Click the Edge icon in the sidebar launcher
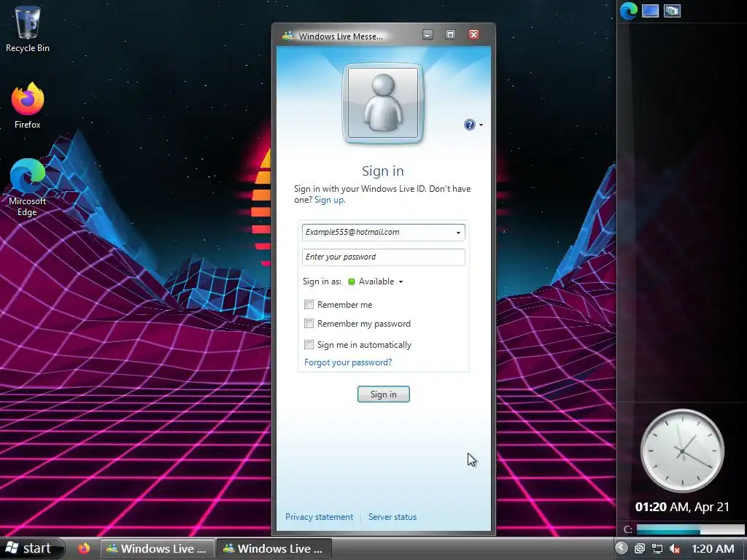The width and height of the screenshot is (747, 560). tap(628, 10)
